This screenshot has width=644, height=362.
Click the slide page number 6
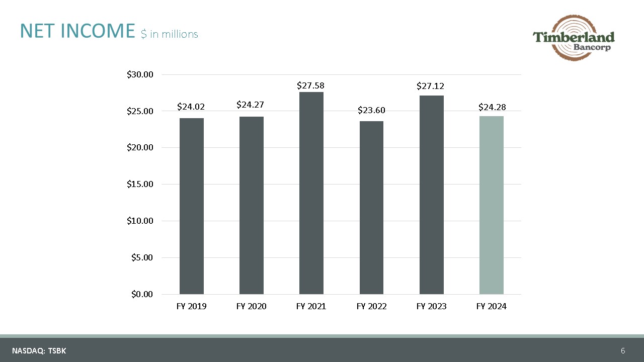pyautogui.click(x=623, y=350)
